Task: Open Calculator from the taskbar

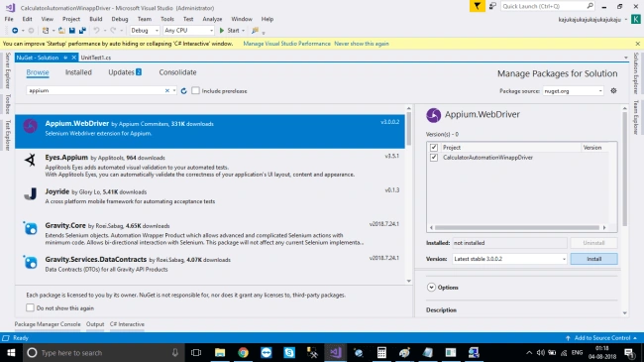Action: 381,353
